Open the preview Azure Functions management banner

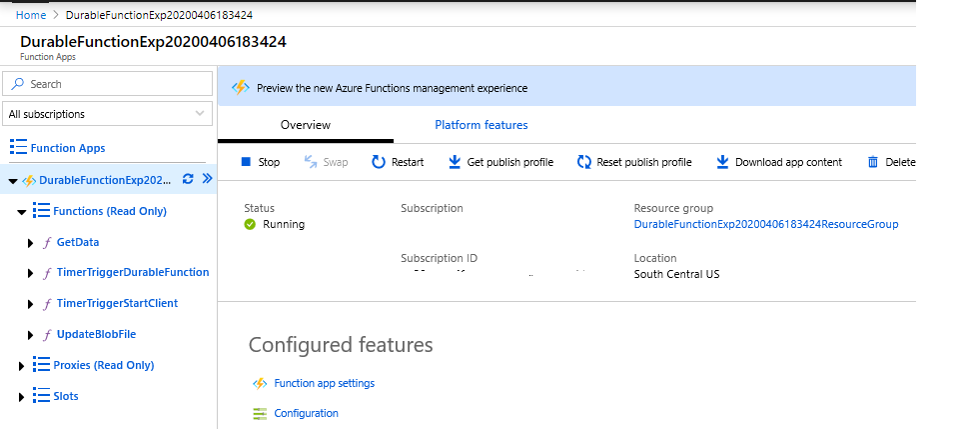[x=566, y=88]
